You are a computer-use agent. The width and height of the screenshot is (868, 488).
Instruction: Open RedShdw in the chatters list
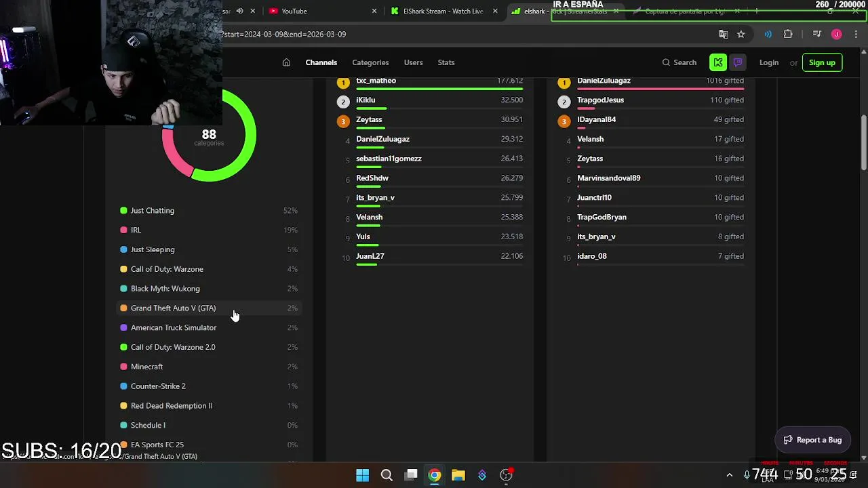coord(372,178)
